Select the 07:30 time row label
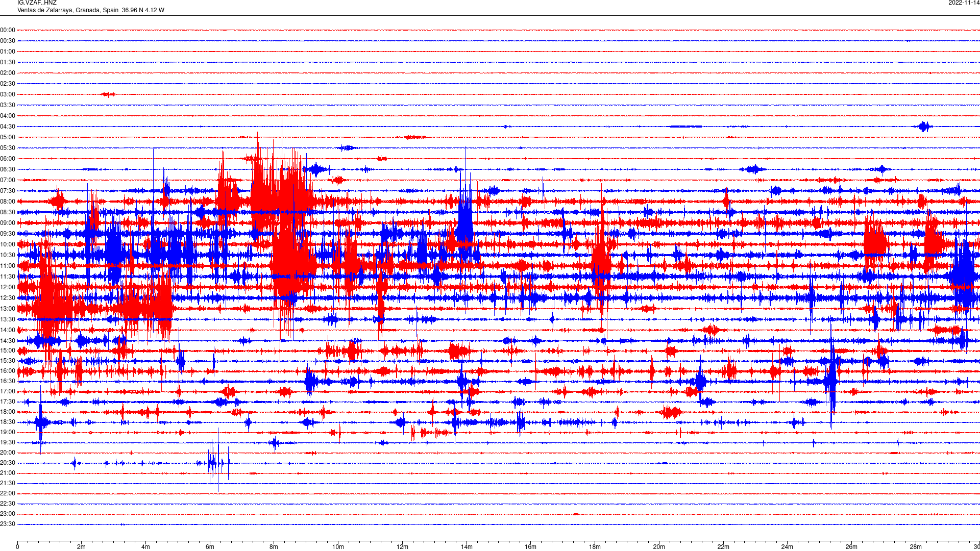This screenshot has height=551, width=980. point(8,191)
